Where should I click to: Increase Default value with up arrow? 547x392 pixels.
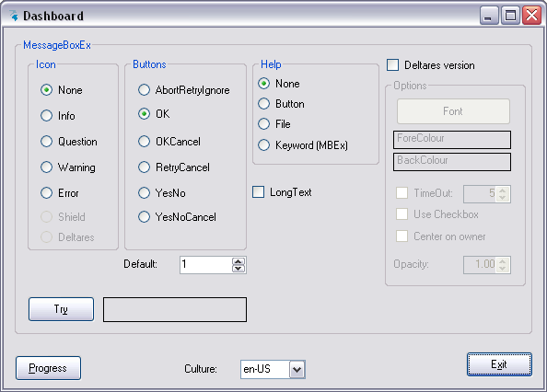point(239,261)
